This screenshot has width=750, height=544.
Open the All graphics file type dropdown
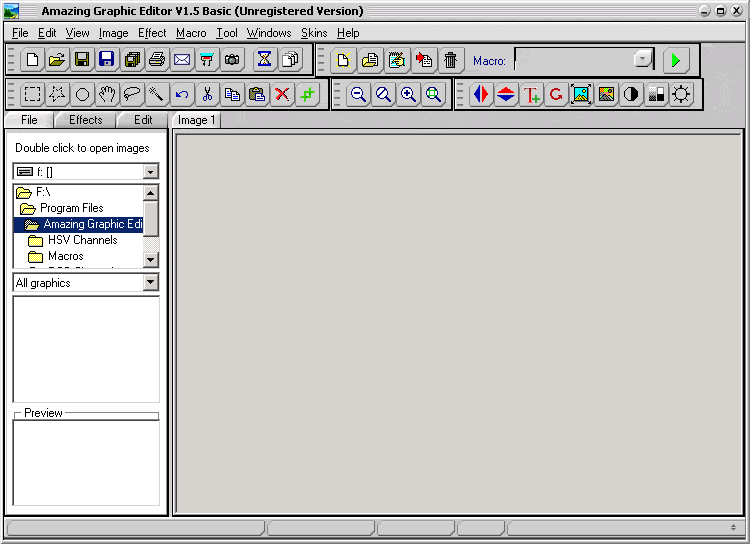(151, 282)
